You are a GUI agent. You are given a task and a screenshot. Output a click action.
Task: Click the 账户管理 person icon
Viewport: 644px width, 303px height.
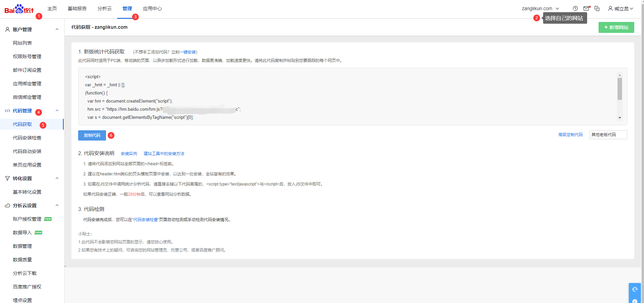(7, 29)
